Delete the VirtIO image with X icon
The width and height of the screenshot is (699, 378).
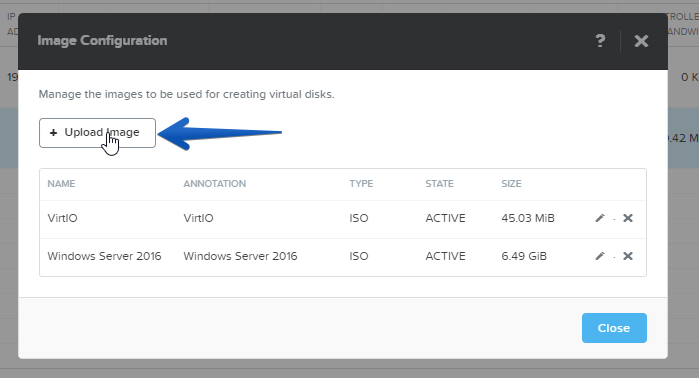pyautogui.click(x=628, y=218)
